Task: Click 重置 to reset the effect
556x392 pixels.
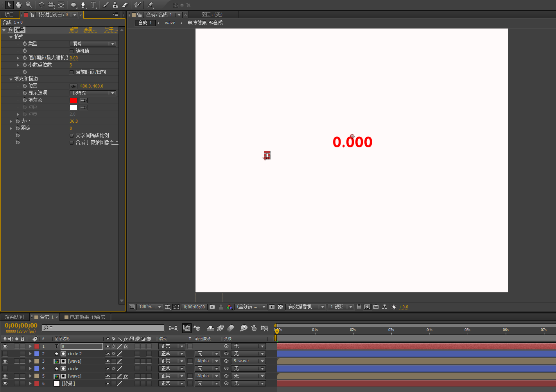Action: (74, 30)
